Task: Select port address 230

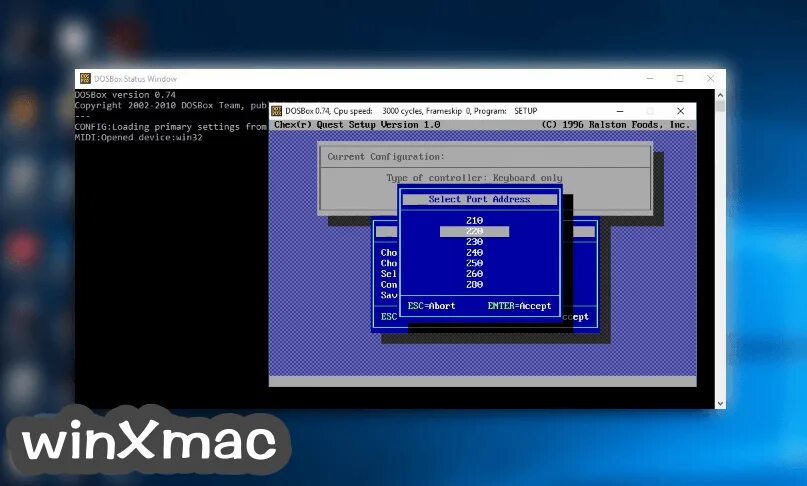Action: click(474, 242)
